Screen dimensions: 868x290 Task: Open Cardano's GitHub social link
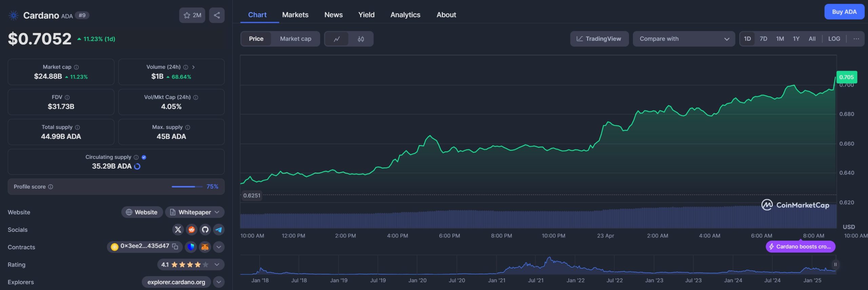pos(205,230)
